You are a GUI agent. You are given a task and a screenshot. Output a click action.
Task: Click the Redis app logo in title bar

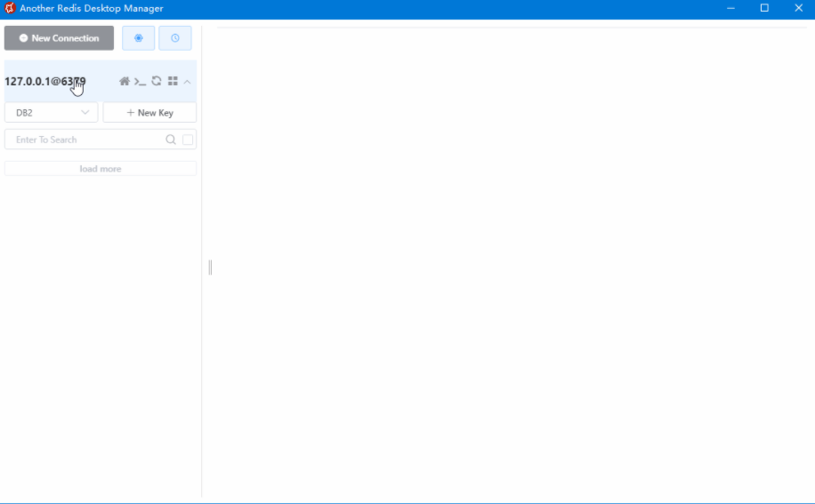(10, 8)
